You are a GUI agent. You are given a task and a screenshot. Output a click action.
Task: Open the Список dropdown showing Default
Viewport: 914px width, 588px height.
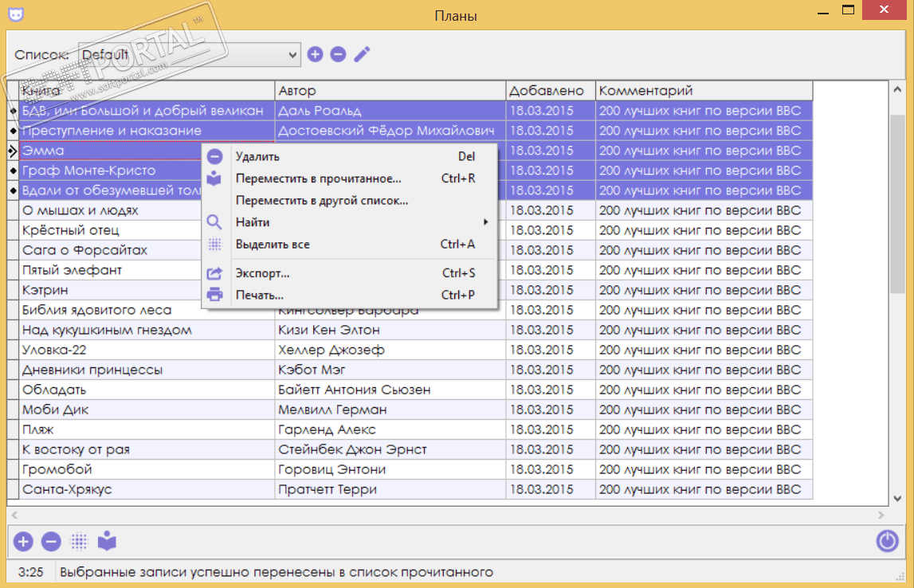pos(190,55)
